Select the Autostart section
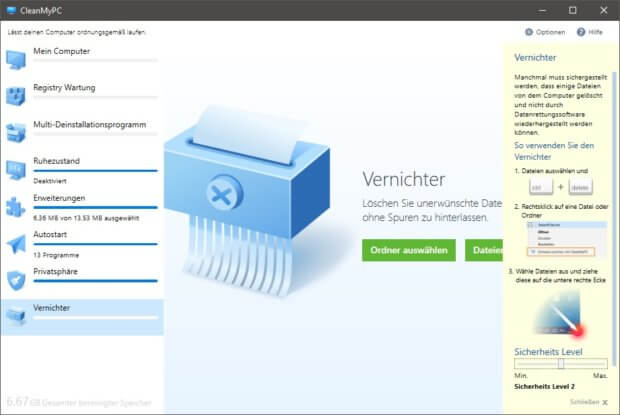Screen dimensions: 620x415 (x=50, y=235)
